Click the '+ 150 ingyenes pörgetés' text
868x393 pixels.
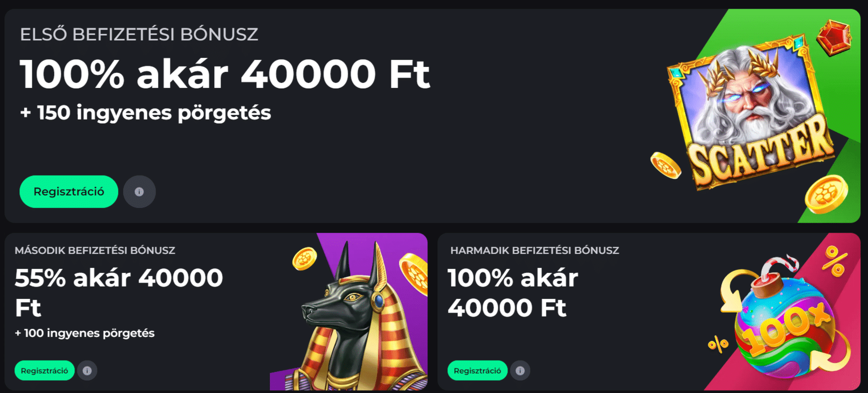click(145, 113)
